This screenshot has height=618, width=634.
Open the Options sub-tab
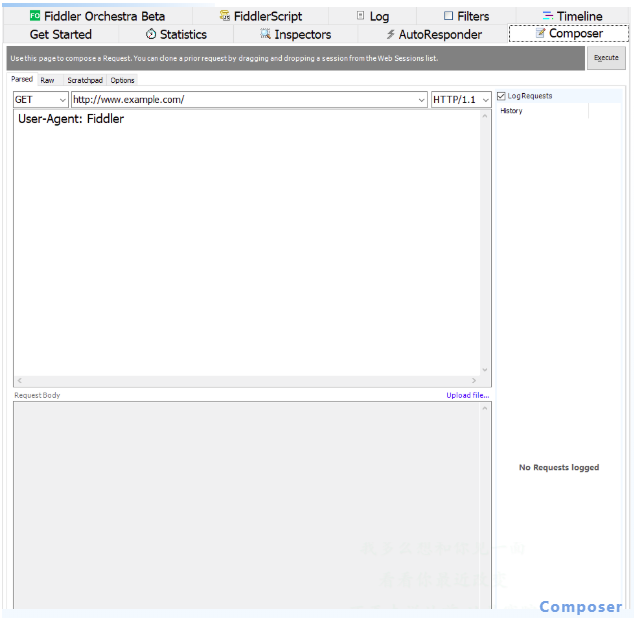123,80
